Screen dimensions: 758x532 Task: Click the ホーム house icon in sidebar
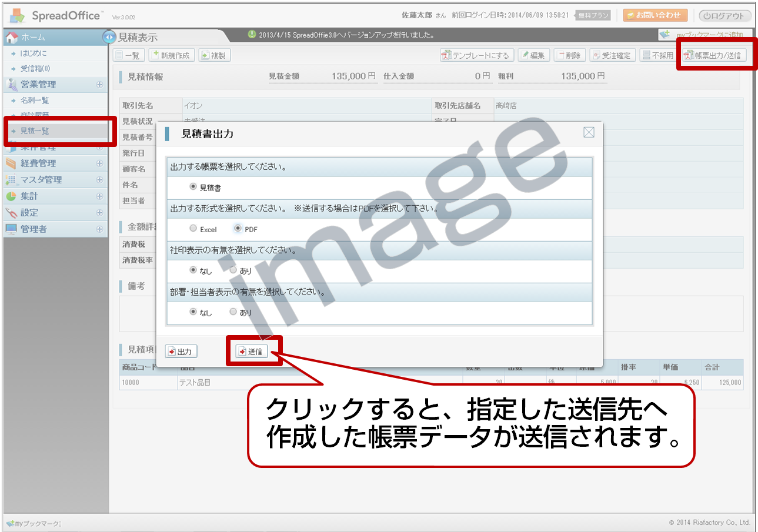pos(11,38)
